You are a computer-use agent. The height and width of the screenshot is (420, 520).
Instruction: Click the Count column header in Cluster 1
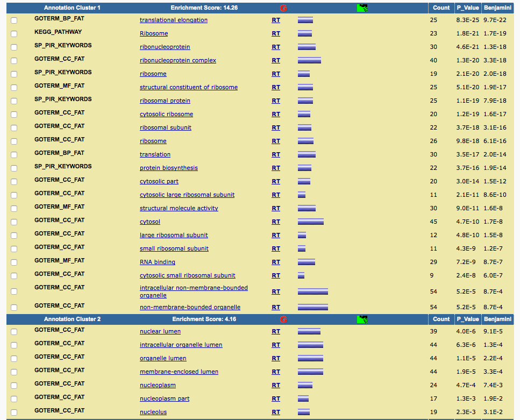tap(441, 8)
